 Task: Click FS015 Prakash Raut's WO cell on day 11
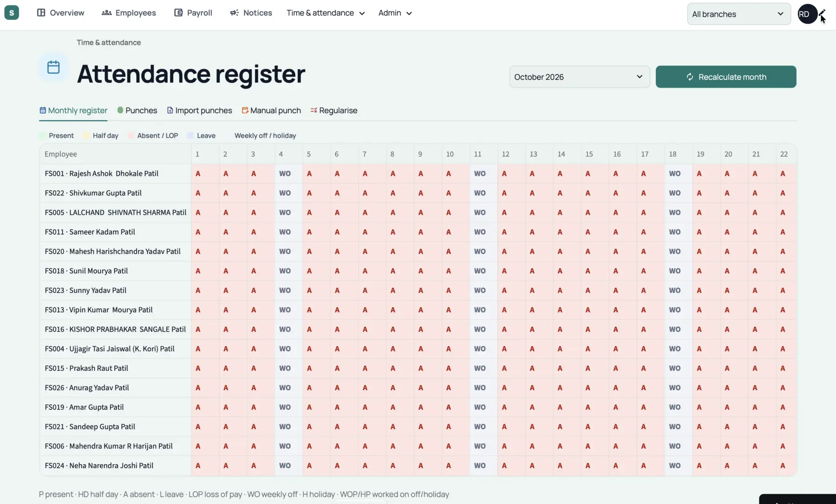tap(483, 368)
